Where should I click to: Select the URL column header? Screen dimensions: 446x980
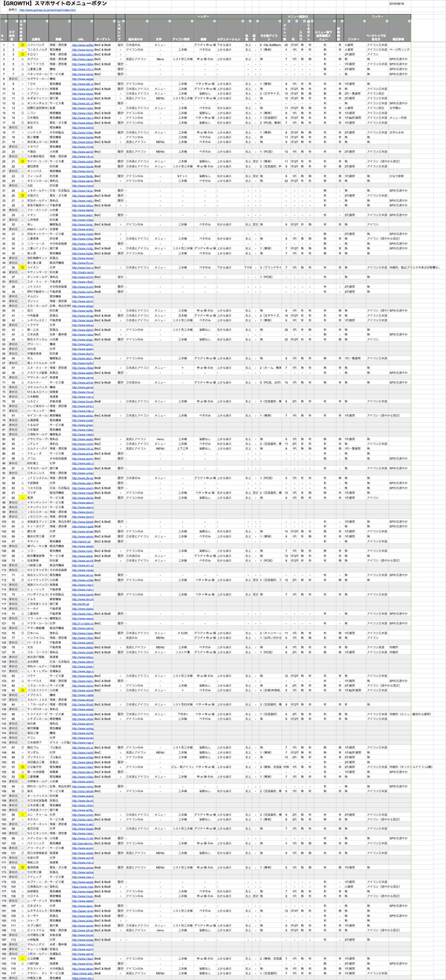coord(83,30)
